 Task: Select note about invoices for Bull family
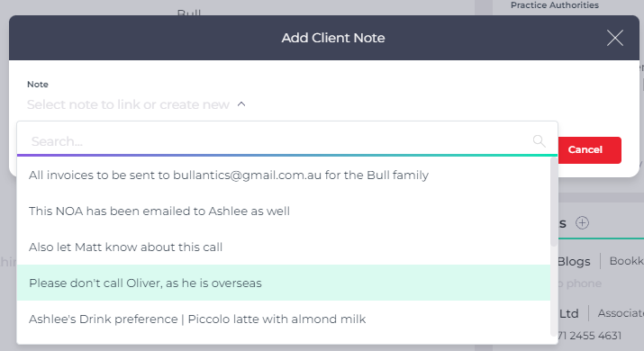284,175
